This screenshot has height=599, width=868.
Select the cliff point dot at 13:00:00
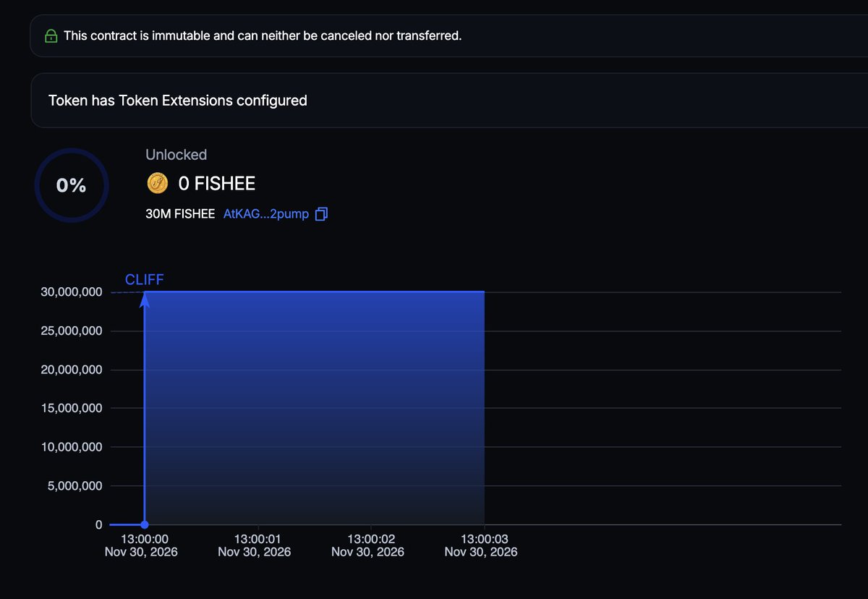(145, 524)
